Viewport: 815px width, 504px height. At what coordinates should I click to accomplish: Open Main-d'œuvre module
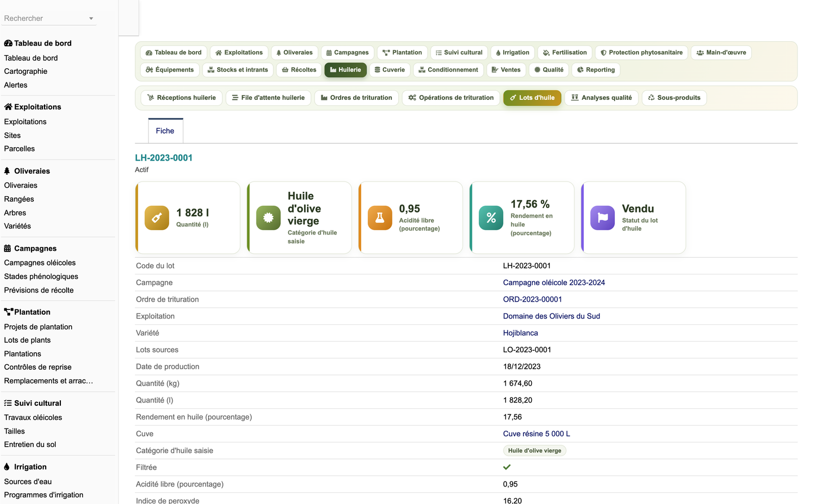click(x=721, y=52)
